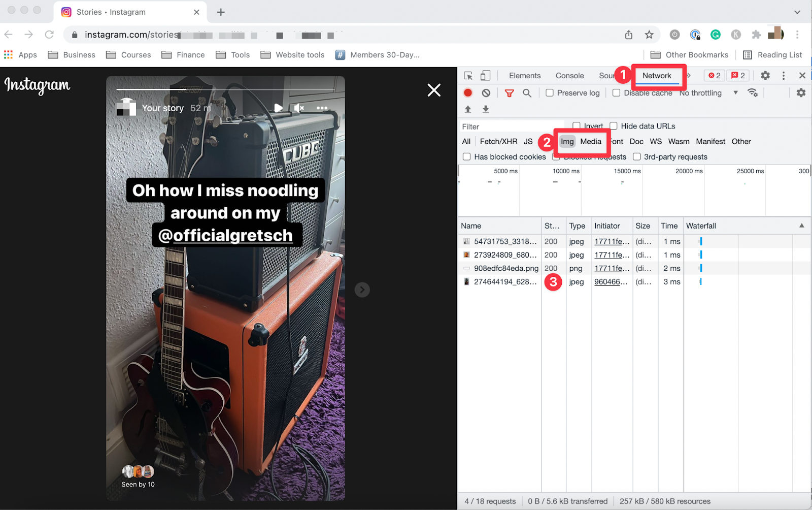Mute the Instagram story audio
This screenshot has width=812, height=510.
click(299, 108)
